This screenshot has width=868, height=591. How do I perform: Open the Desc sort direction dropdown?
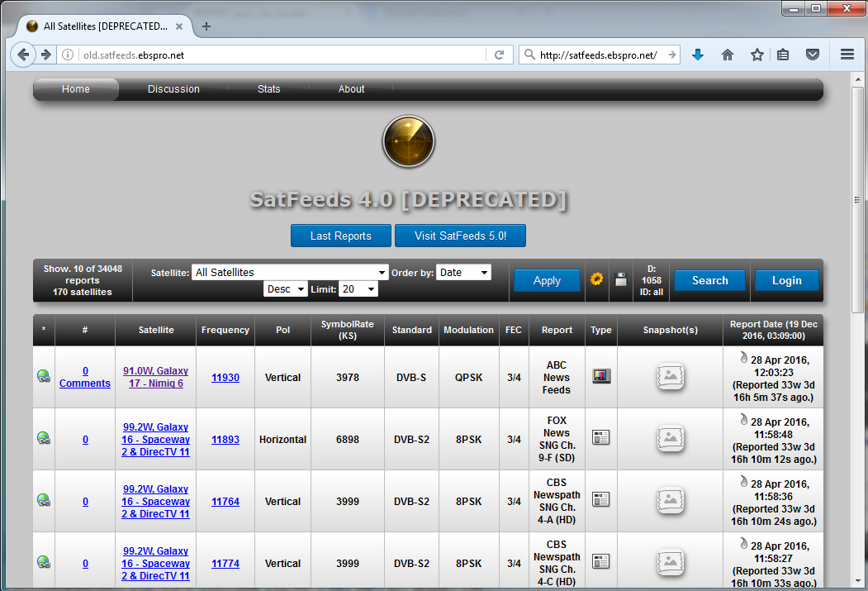coord(285,288)
